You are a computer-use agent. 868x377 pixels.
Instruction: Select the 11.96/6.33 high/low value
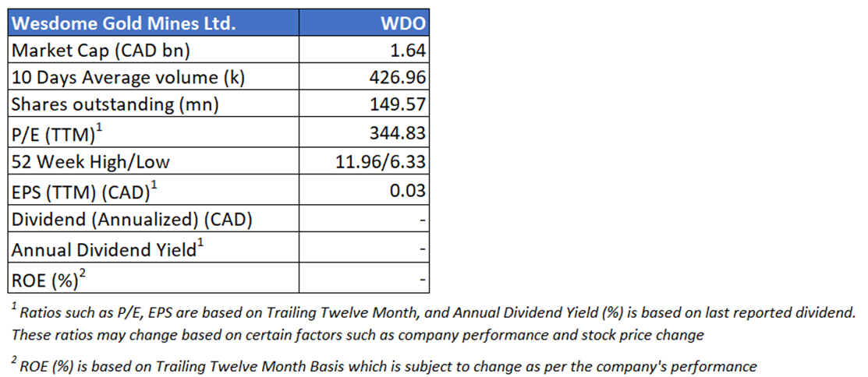(379, 162)
